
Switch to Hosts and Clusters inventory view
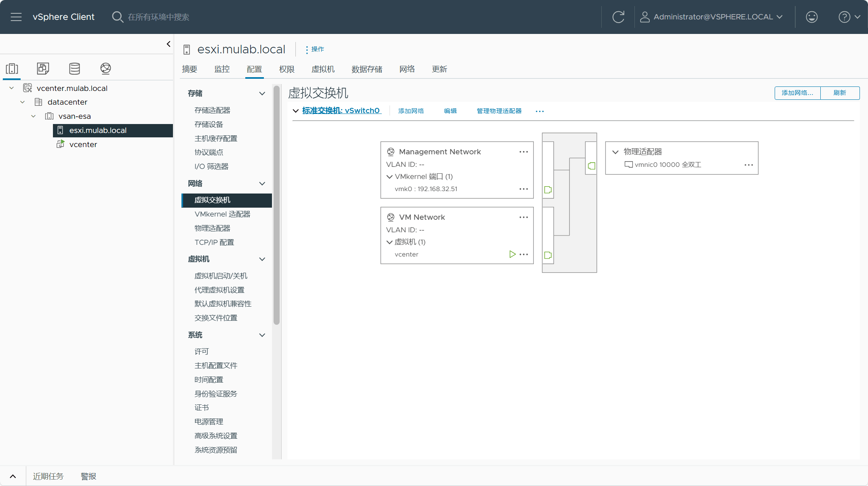pyautogui.click(x=12, y=68)
